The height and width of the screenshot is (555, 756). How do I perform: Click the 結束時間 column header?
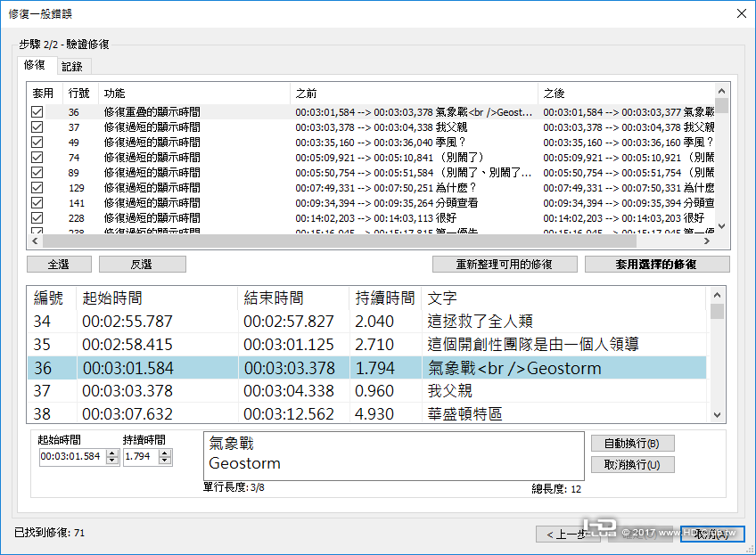point(293,298)
